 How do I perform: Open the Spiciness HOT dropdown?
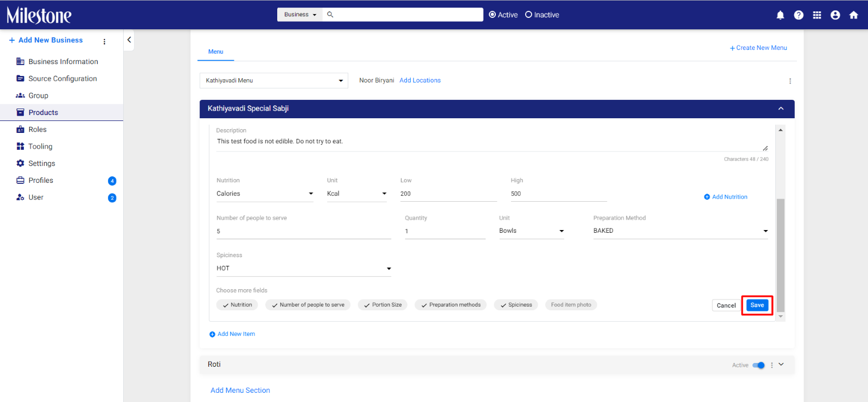pos(304,269)
